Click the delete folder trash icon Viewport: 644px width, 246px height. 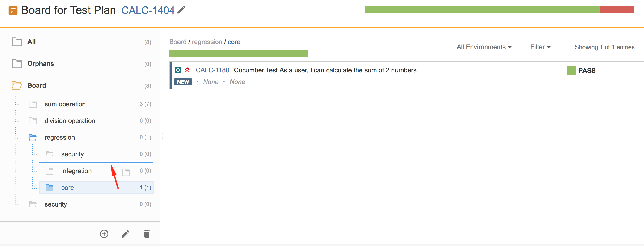(x=147, y=234)
